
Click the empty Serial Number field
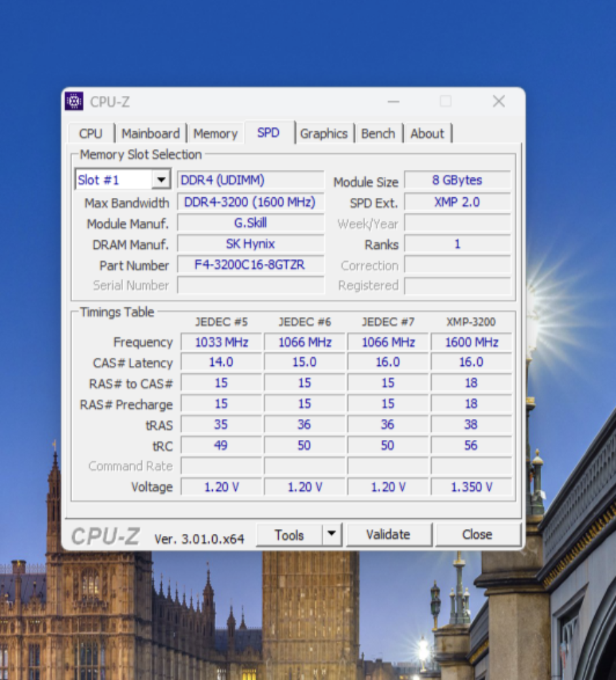point(251,286)
